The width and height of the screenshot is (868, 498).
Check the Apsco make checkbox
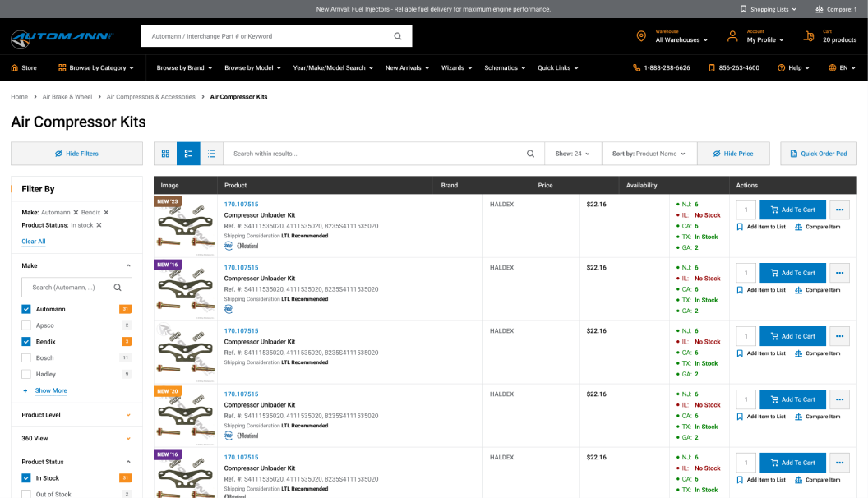click(26, 325)
